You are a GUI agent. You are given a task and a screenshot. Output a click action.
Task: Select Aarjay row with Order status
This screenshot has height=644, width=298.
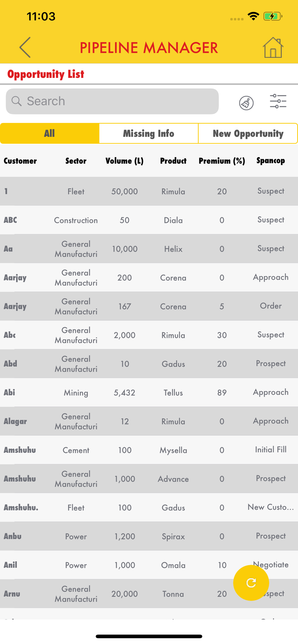coord(149,306)
